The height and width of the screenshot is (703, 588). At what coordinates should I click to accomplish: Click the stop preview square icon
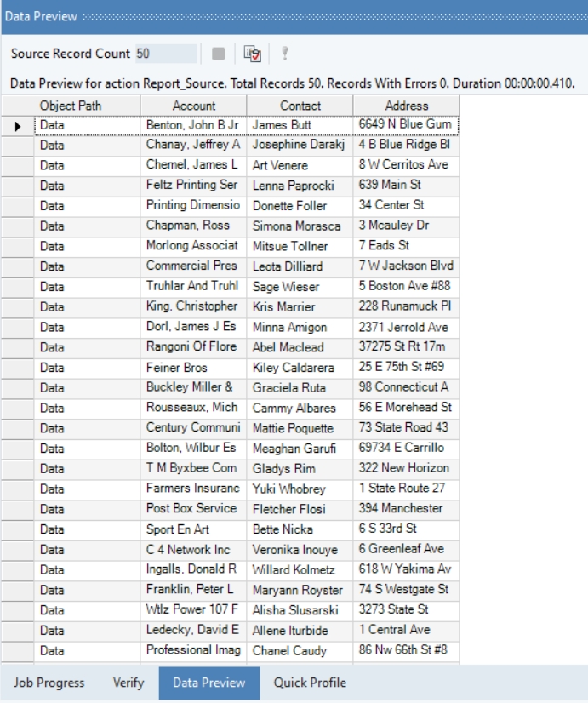pyautogui.click(x=219, y=54)
